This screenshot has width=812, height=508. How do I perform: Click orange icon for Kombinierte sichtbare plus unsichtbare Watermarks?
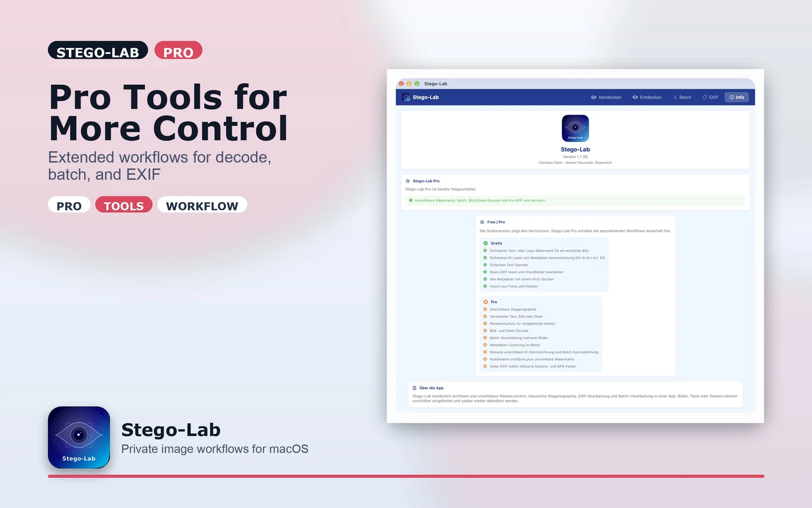point(485,359)
